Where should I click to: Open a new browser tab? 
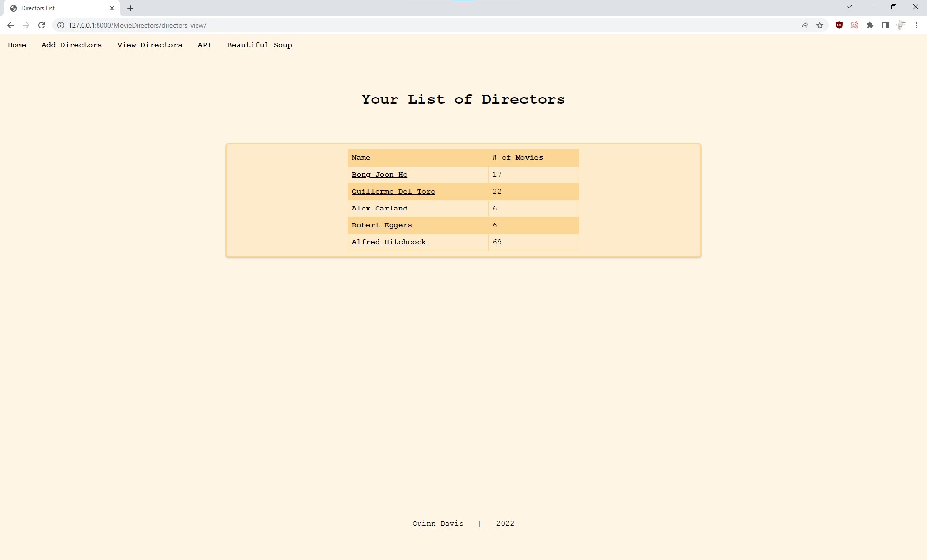[x=130, y=8]
